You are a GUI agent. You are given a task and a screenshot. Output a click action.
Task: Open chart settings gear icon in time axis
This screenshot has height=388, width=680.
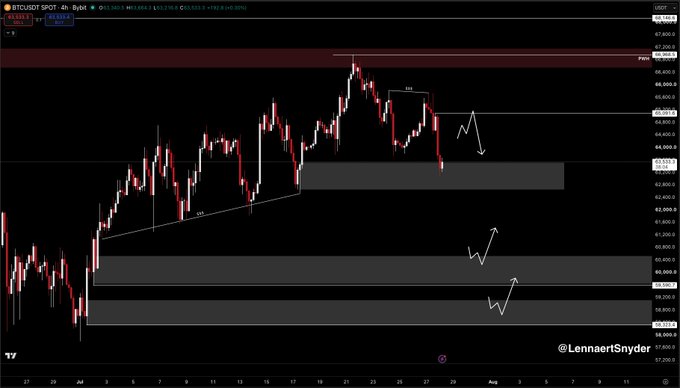[666, 382]
